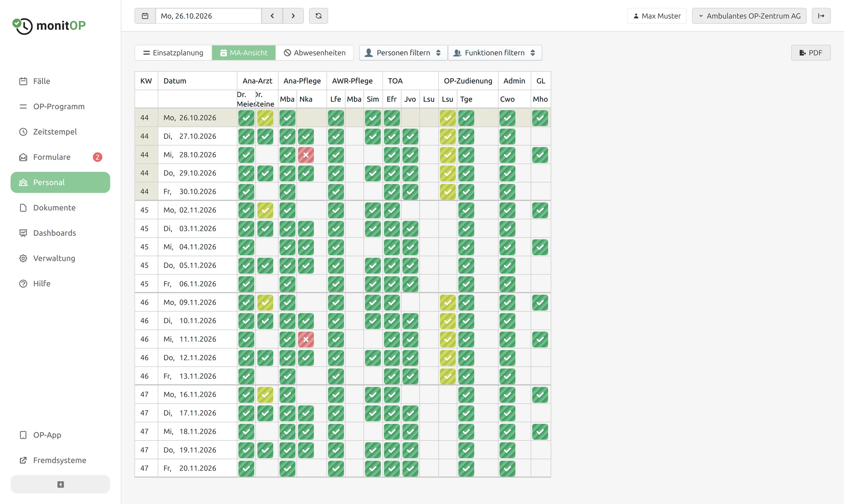The height and width of the screenshot is (504, 844).
Task: Switch to Einsatzplanung tab
Action: 173,53
